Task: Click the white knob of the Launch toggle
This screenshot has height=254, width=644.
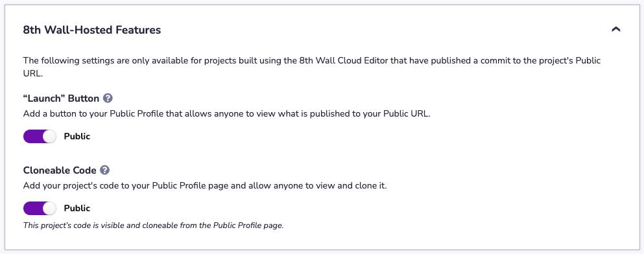Action: 49,136
